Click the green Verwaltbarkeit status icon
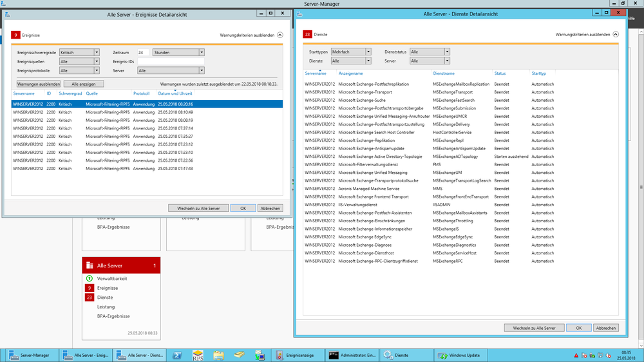The image size is (644, 362). pyautogui.click(x=90, y=278)
